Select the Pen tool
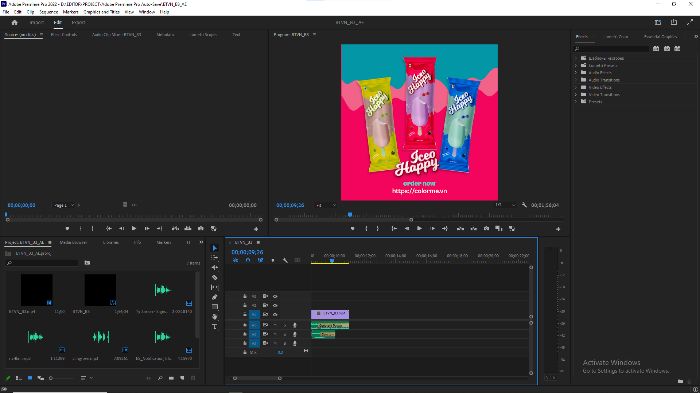This screenshot has width=700, height=393. point(215,297)
